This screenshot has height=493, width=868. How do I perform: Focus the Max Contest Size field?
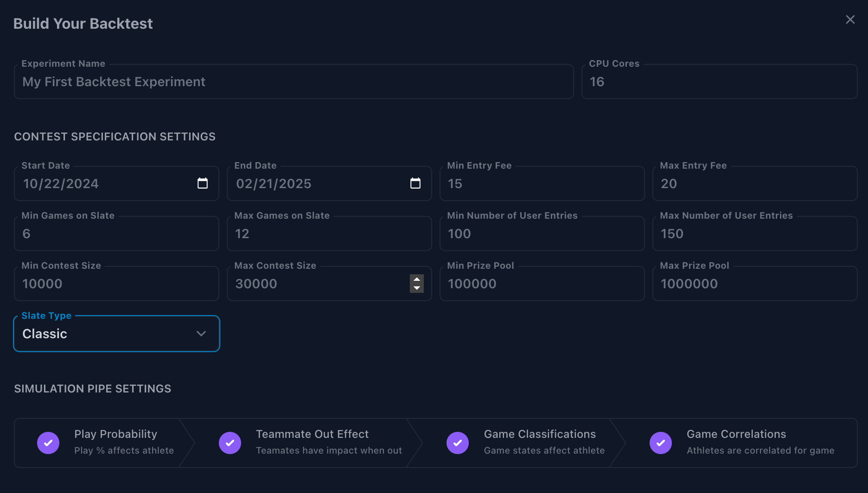(x=329, y=284)
